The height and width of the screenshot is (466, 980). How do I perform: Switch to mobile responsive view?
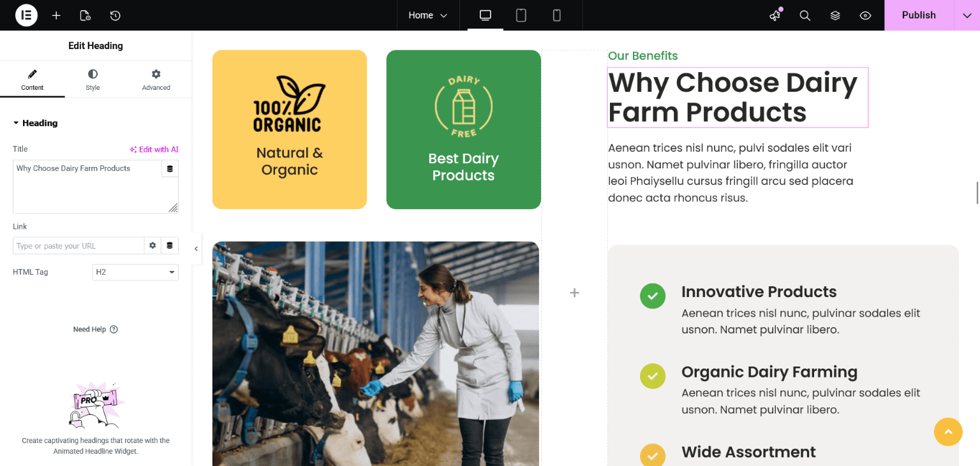click(556, 15)
